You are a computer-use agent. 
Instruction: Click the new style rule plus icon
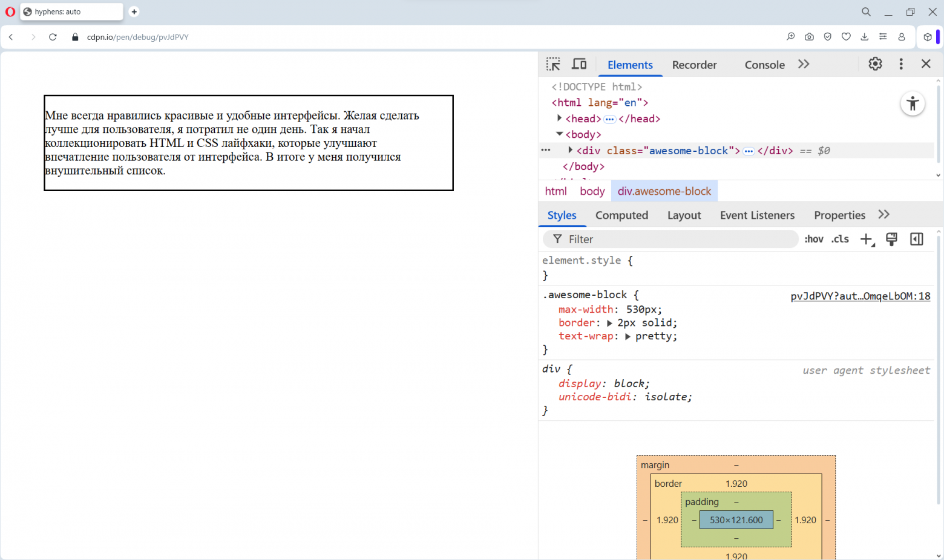[867, 239]
